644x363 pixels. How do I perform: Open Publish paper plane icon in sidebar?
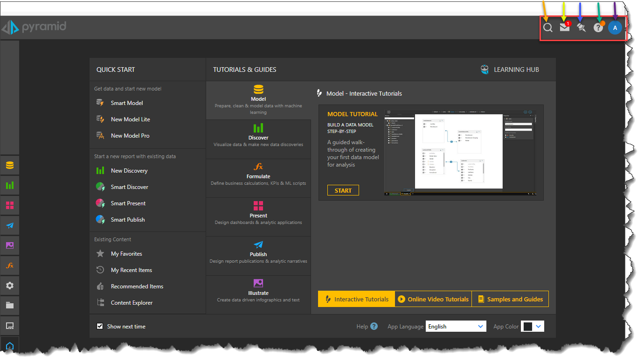tap(10, 225)
